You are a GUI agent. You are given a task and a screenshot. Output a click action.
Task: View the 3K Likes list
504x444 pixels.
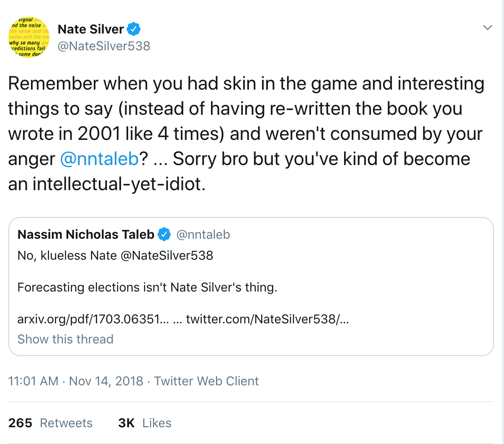(x=145, y=423)
